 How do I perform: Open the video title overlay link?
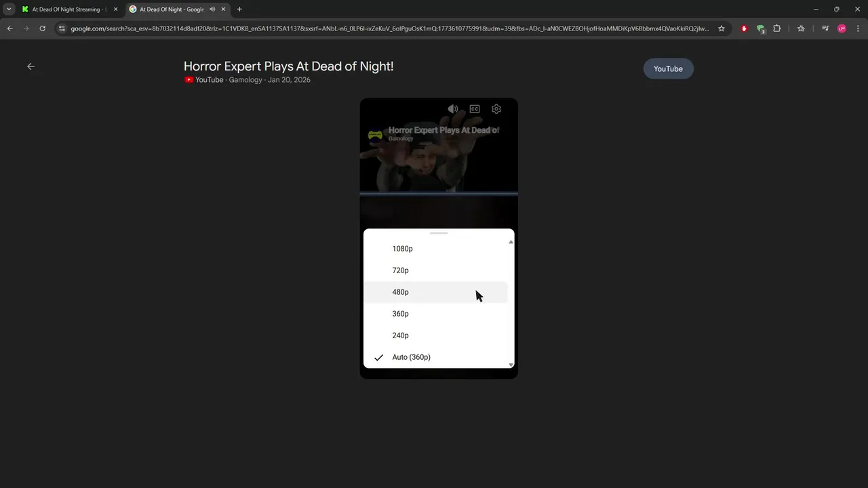(x=444, y=130)
